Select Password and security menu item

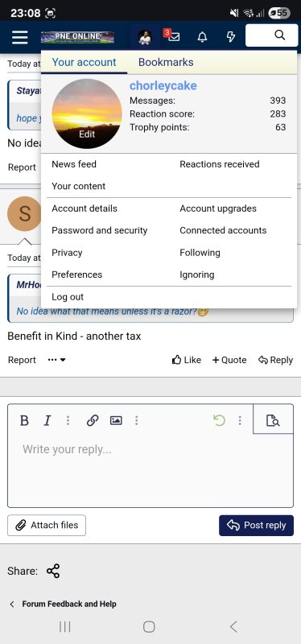[x=99, y=230]
